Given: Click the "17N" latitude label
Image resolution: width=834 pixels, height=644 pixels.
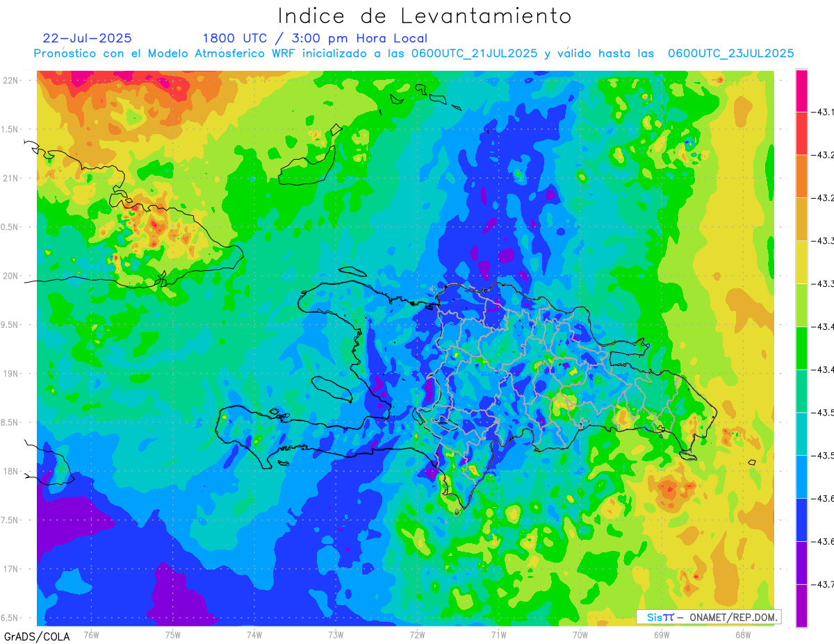Looking at the screenshot, I should coord(10,570).
